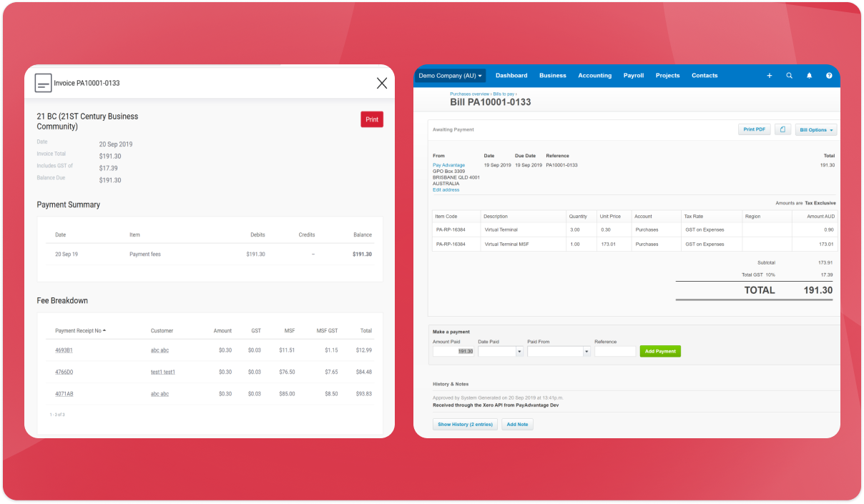Click the green Add Payment button
This screenshot has height=504, width=864.
tap(660, 352)
